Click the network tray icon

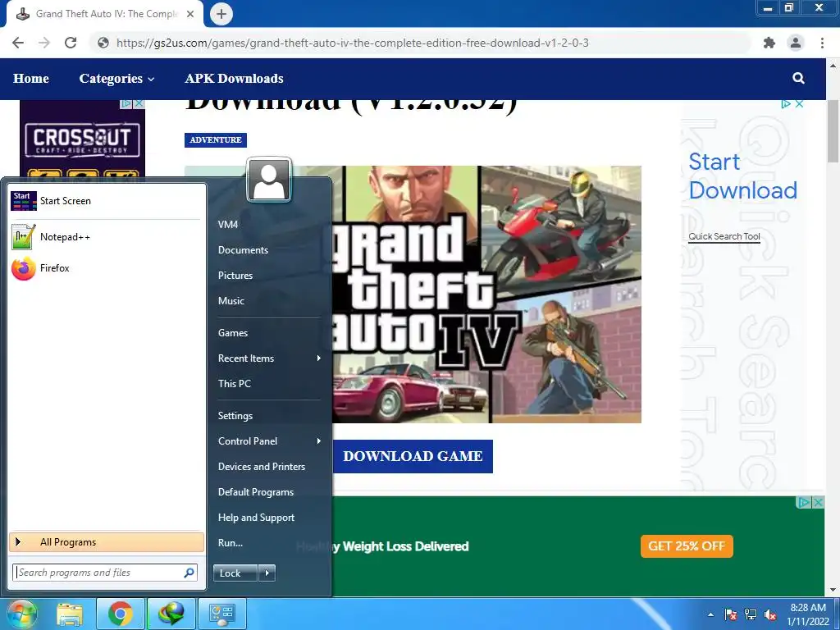pyautogui.click(x=751, y=615)
